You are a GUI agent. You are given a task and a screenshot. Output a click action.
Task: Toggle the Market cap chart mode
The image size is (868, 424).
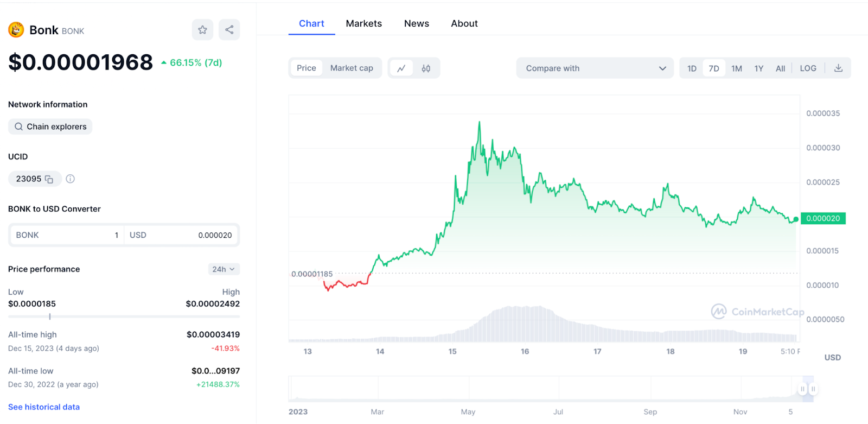352,68
